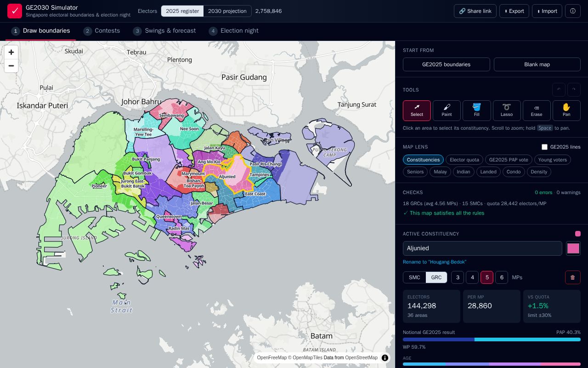
Task: Select the Elector quota map lens
Action: pyautogui.click(x=464, y=160)
